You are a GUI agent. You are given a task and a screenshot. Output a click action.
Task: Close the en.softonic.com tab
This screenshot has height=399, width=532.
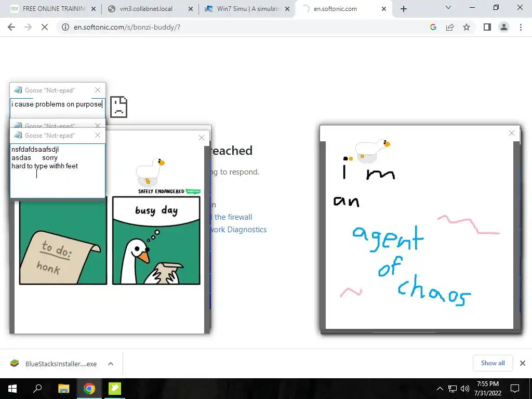(384, 9)
